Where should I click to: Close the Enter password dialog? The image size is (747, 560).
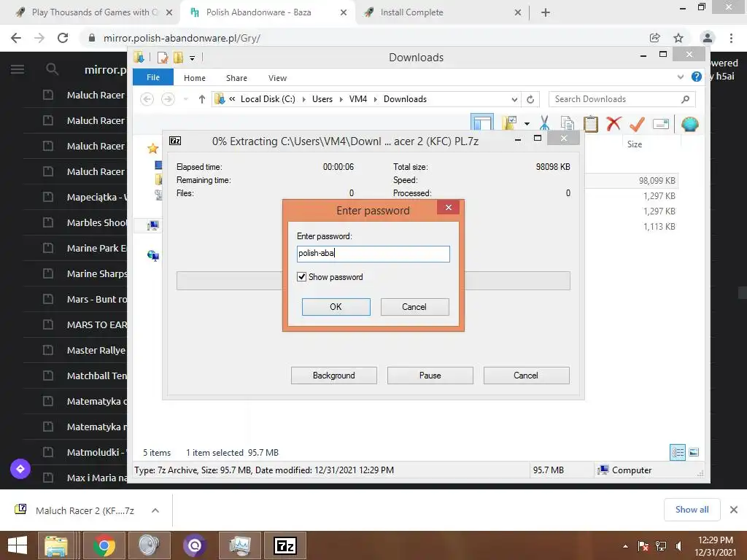pos(449,207)
